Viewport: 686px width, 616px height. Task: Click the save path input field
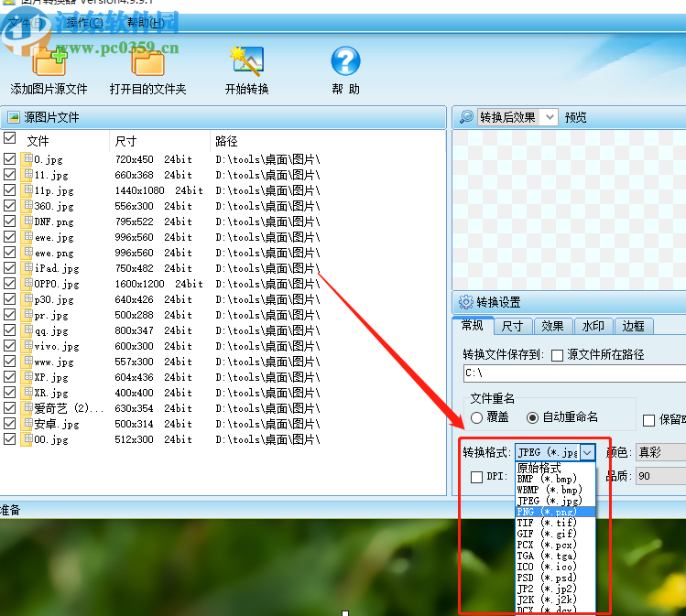(574, 373)
